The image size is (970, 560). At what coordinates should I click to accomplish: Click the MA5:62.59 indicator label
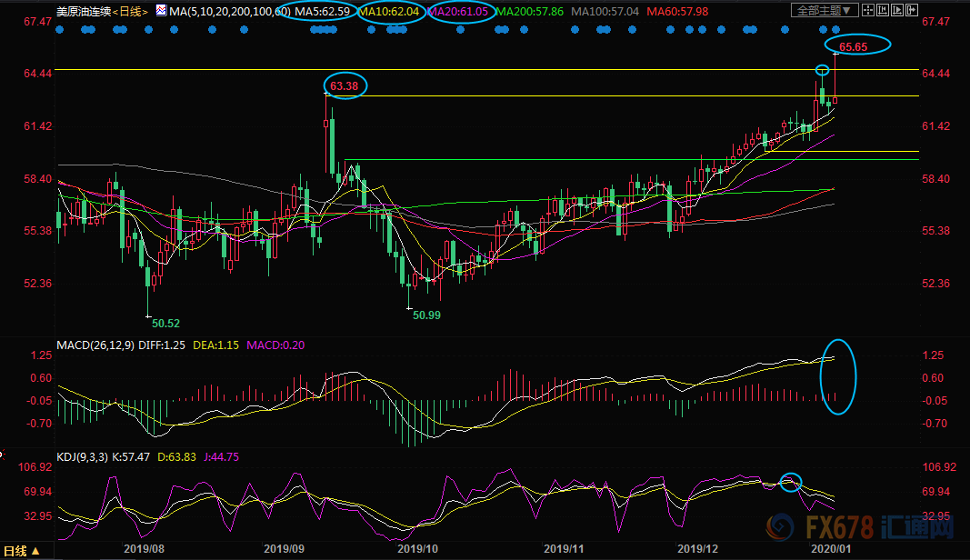pos(324,11)
